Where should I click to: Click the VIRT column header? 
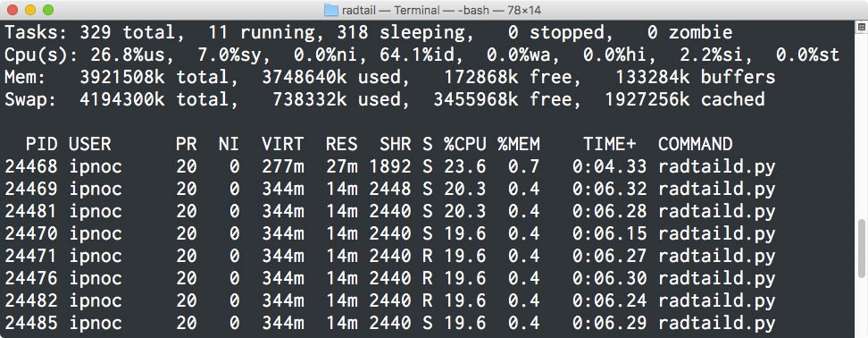pos(282,144)
